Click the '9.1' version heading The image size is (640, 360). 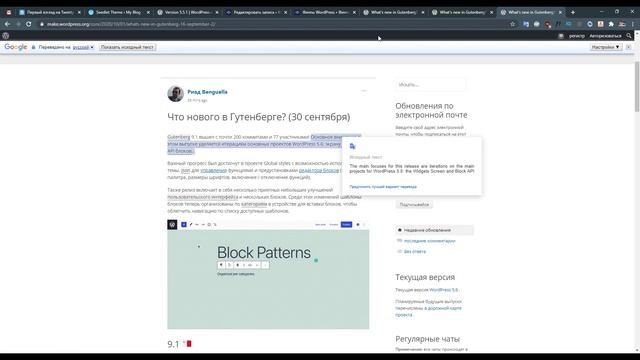pos(173,344)
